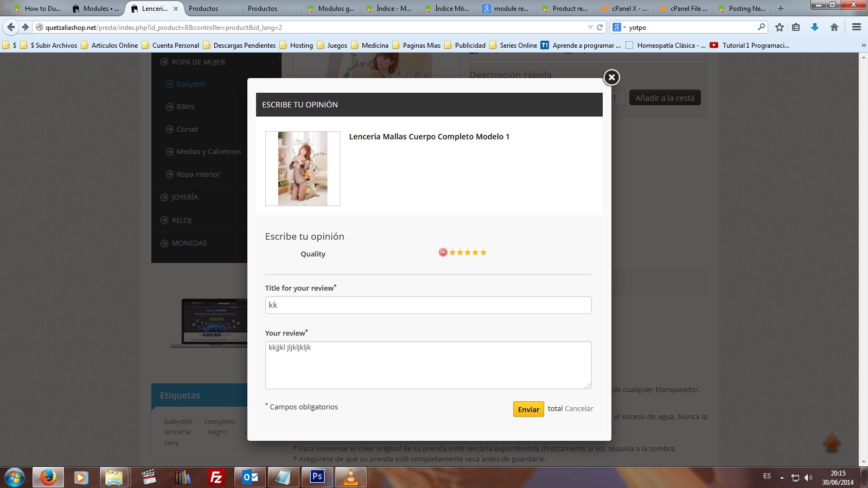Show hidden system tray icons arrow
Image resolution: width=868 pixels, height=488 pixels.
click(x=782, y=478)
